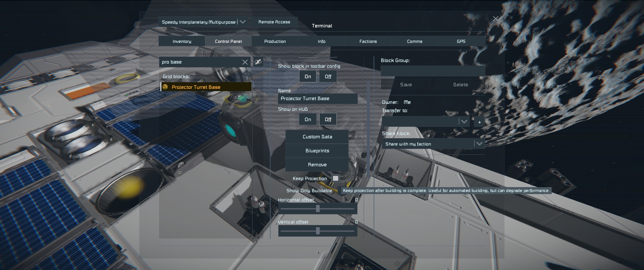644x270 pixels.
Task: Click the Blueprints button
Action: (x=317, y=151)
